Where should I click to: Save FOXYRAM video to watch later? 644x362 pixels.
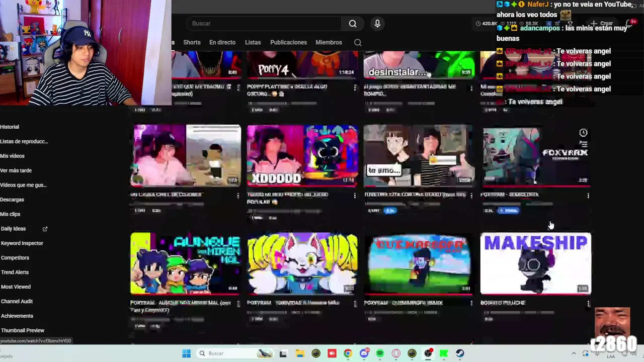pos(583,133)
